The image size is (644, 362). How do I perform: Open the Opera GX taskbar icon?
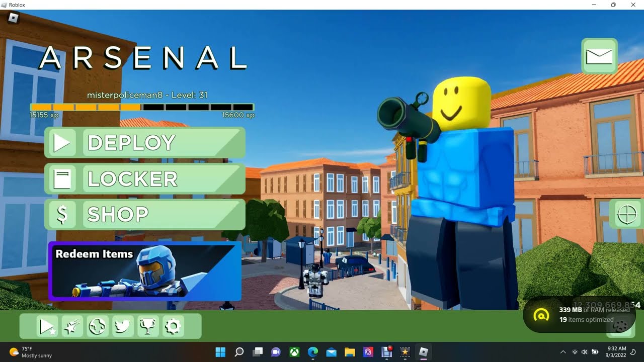point(368,352)
